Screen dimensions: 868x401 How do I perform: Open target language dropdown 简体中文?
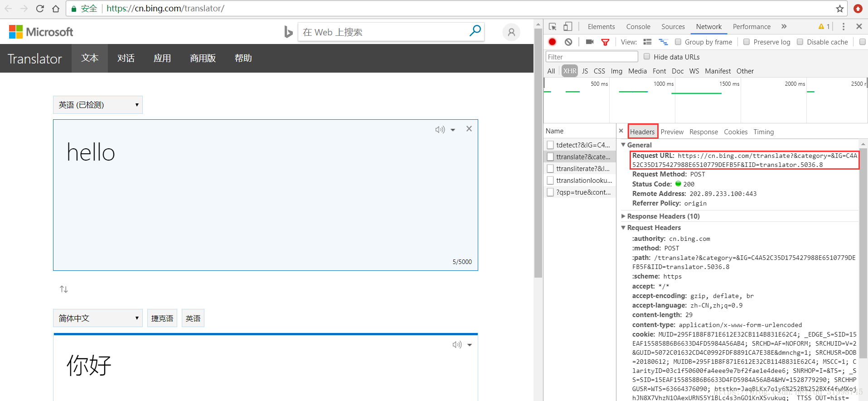coord(98,318)
